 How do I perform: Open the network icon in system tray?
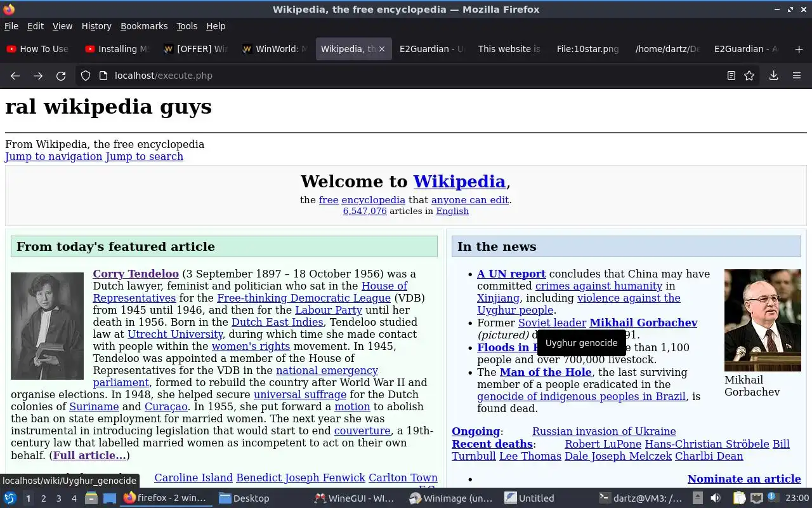757,498
